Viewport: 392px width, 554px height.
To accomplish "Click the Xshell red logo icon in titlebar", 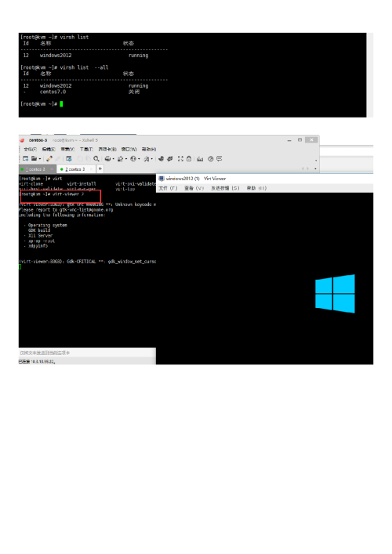I will (x=22, y=140).
